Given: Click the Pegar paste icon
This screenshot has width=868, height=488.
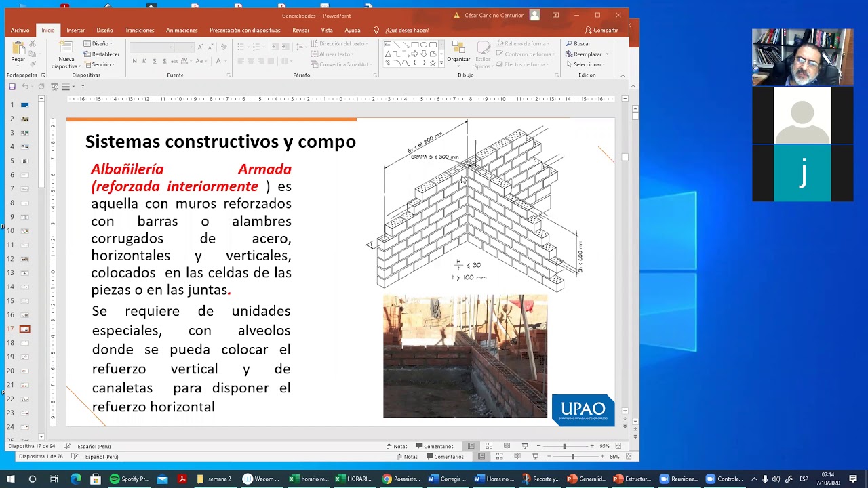Looking at the screenshot, I should point(18,49).
